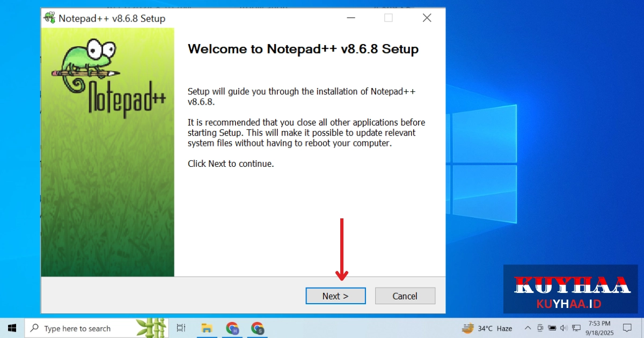Open the 34°C Haze weather widget
Screen dimensions: 644x338
coord(487,328)
